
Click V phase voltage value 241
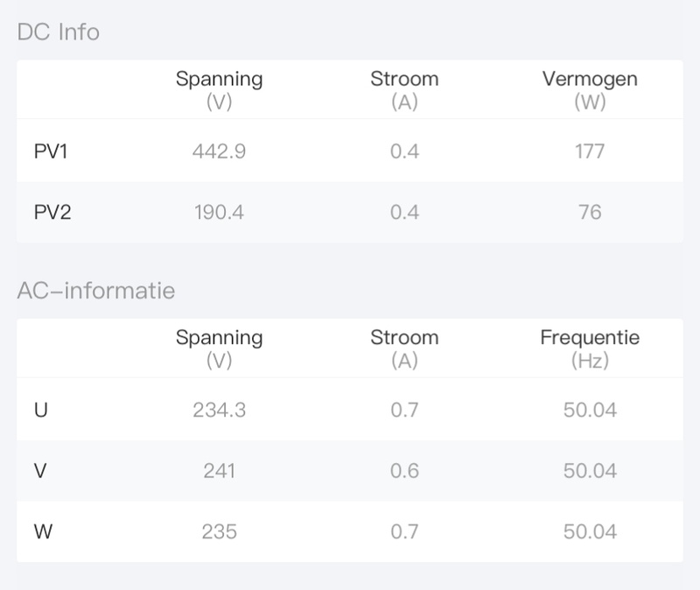219,471
